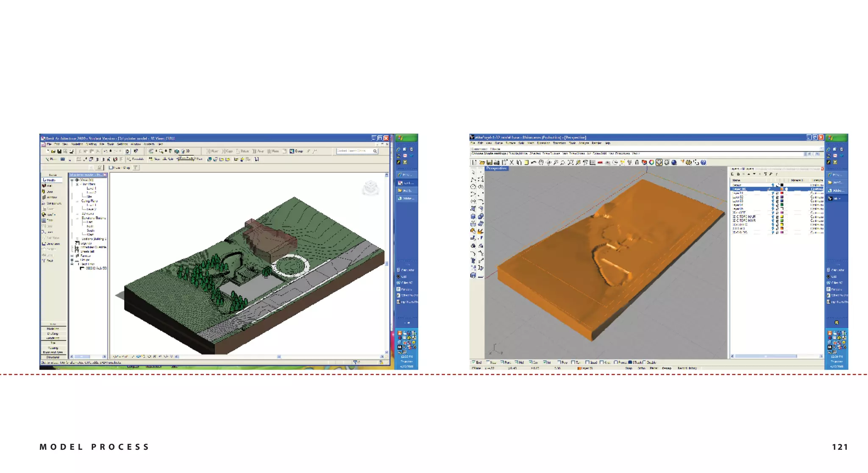868x473 pixels.
Task: Click Rhino's Help question mark icon
Action: click(704, 162)
